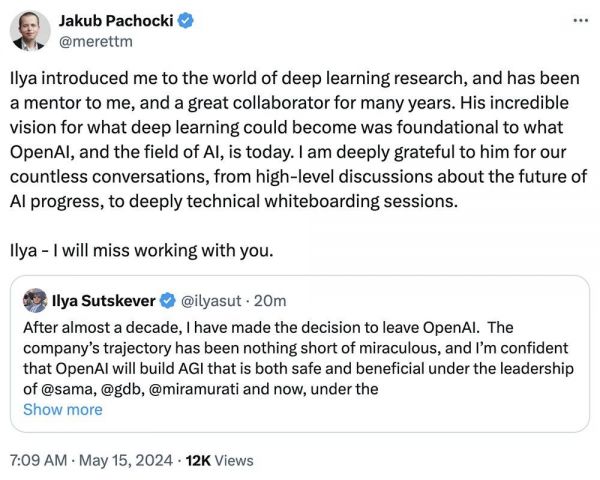This screenshot has height=480, width=600.
Task: Expand the quoted tweet with Show more
Action: click(x=62, y=409)
